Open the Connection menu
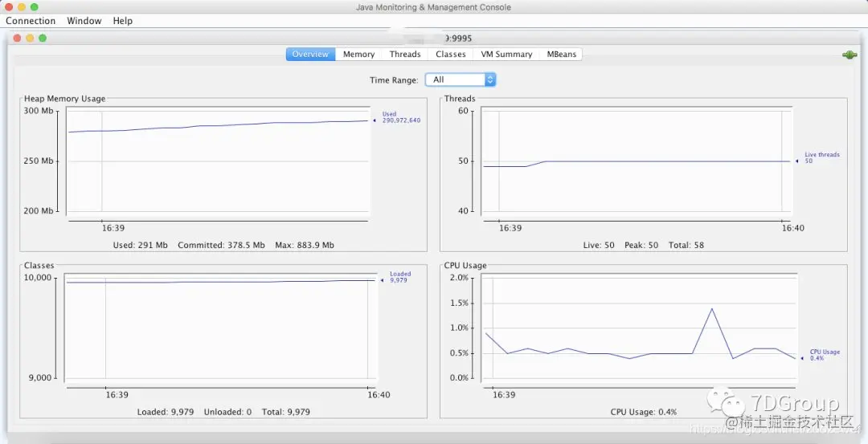868x444 pixels. point(31,20)
